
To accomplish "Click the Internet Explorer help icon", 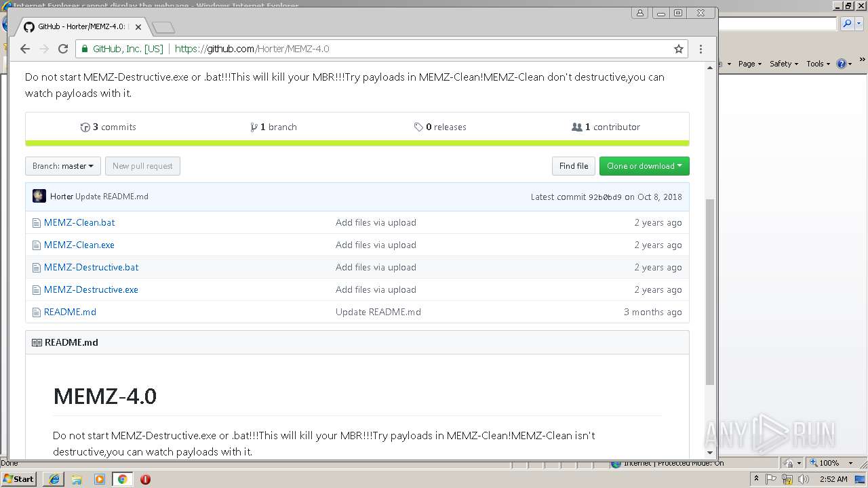I will point(841,64).
